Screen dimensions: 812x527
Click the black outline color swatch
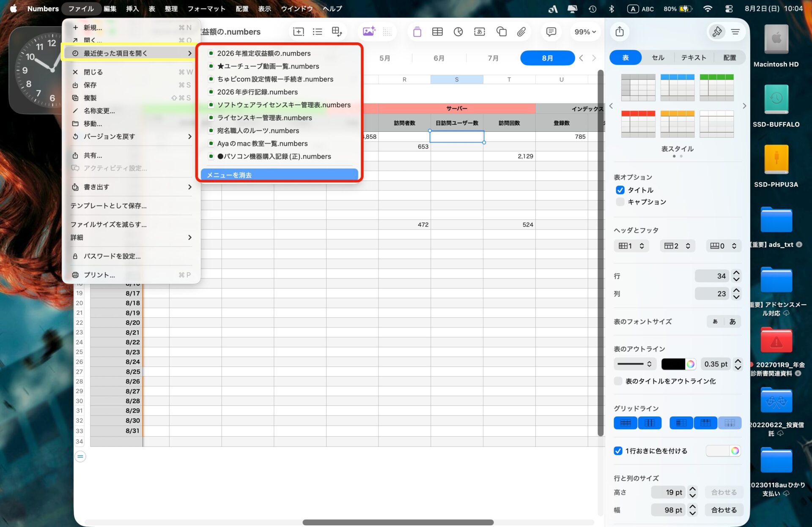(x=673, y=364)
